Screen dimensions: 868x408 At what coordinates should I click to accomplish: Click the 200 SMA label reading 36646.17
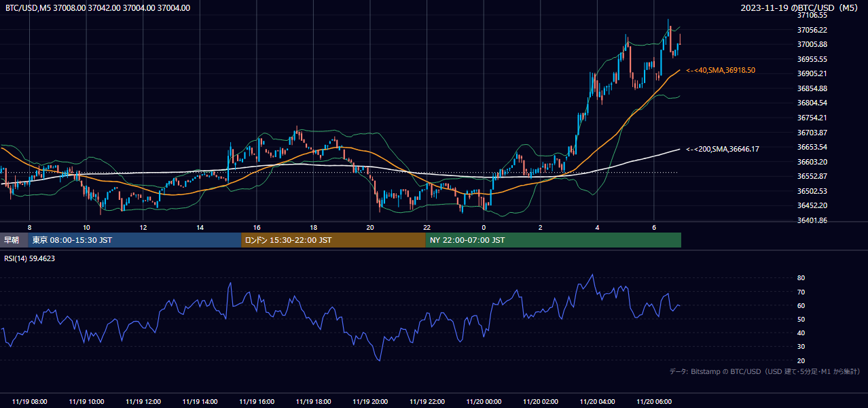pyautogui.click(x=723, y=149)
